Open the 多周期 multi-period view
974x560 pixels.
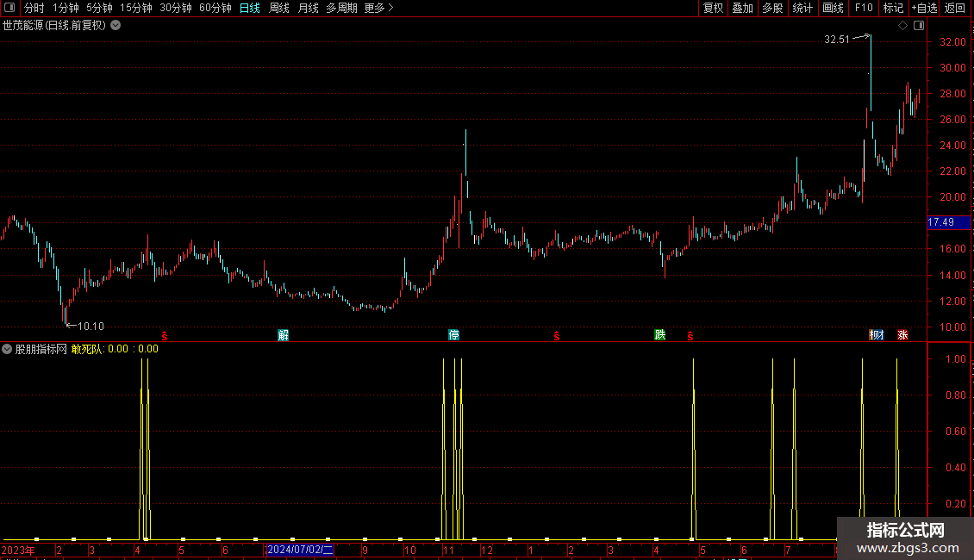pyautogui.click(x=341, y=8)
